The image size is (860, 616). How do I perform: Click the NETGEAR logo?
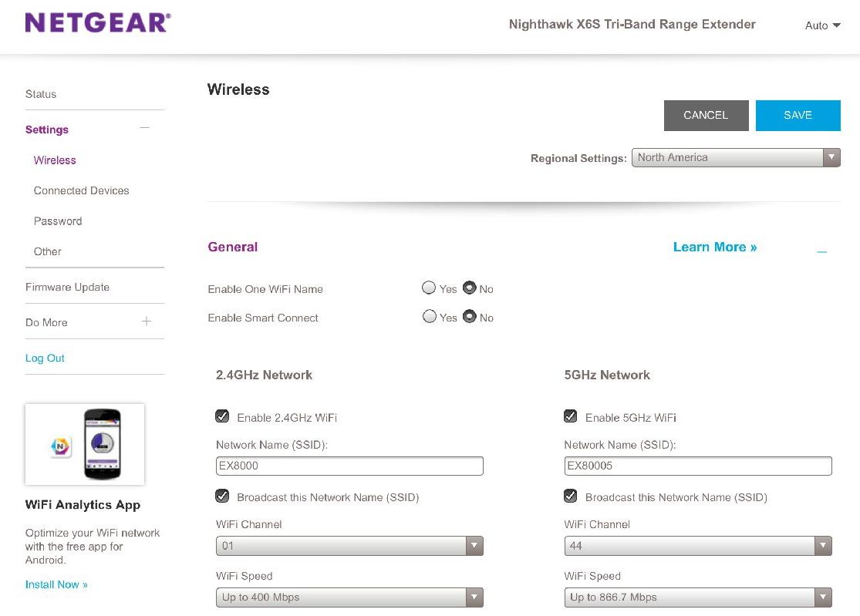(x=97, y=22)
